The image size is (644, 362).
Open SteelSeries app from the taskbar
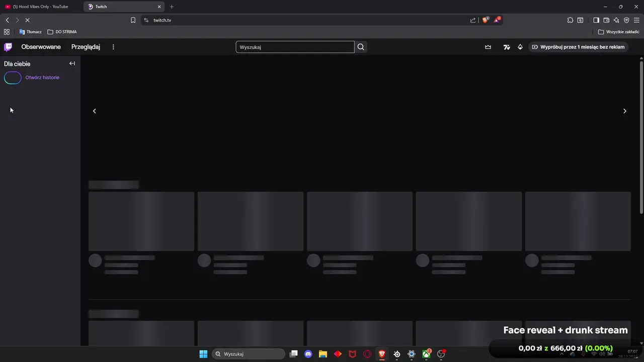(397, 354)
